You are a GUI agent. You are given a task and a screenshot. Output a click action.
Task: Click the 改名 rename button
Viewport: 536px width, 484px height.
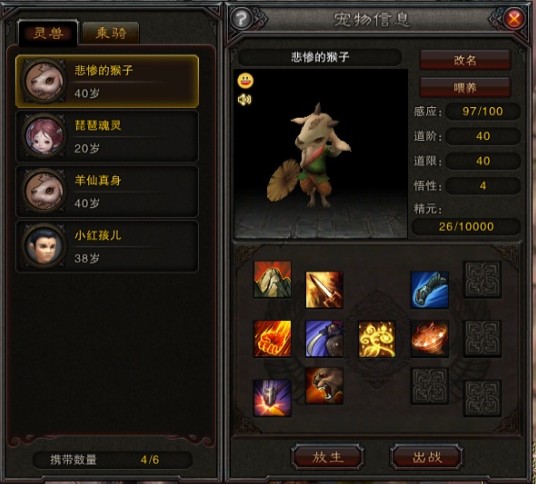click(x=465, y=60)
